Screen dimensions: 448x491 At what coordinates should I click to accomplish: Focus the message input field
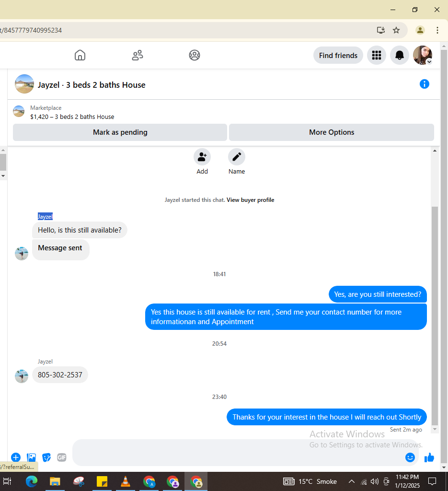[238, 453]
